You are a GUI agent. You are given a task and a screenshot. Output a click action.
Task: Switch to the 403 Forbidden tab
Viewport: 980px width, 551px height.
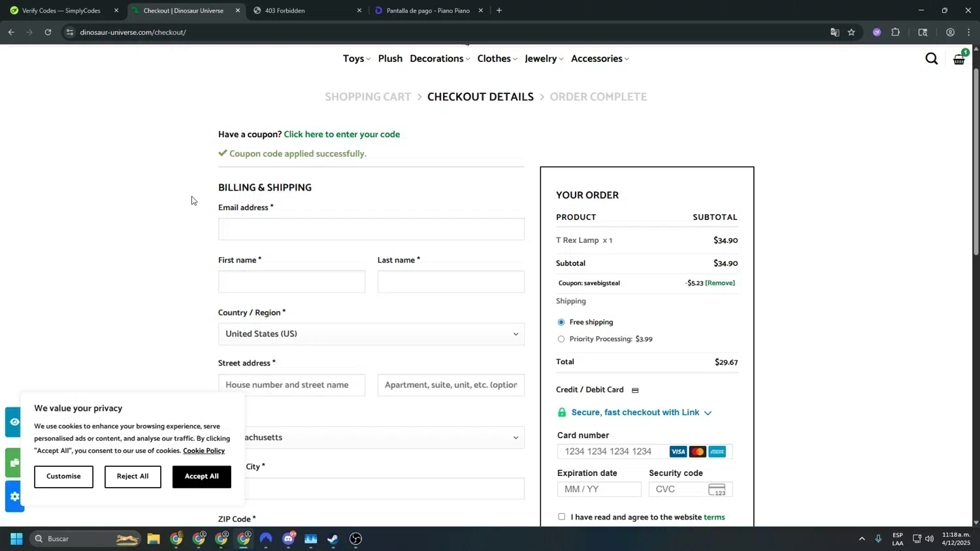click(x=307, y=10)
